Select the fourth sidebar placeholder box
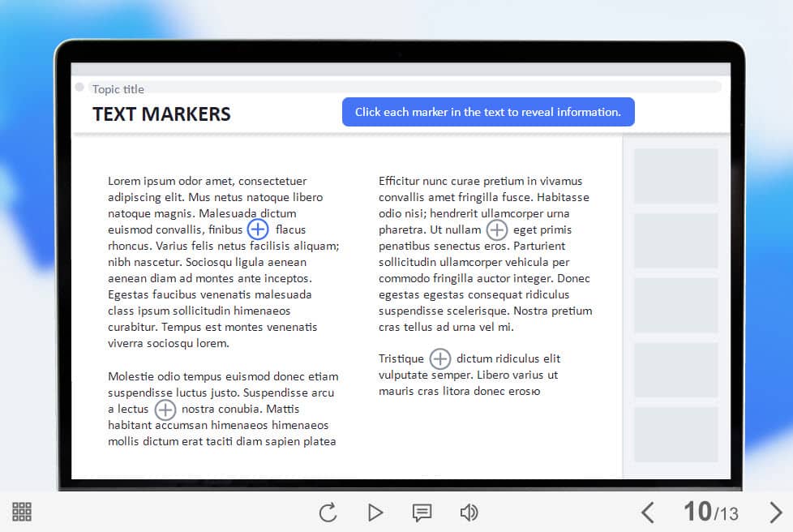Image resolution: width=793 pixels, height=532 pixels. 675,370
